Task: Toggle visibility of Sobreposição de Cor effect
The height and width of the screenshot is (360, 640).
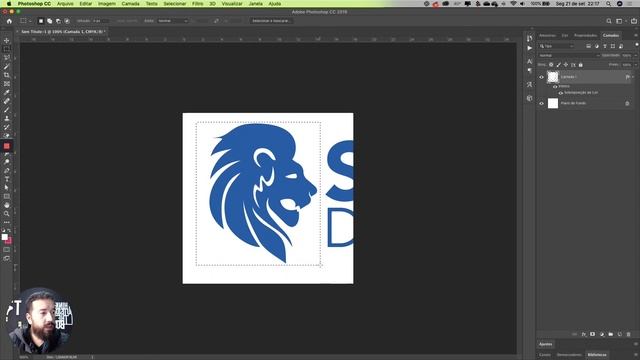Action: pyautogui.click(x=560, y=93)
